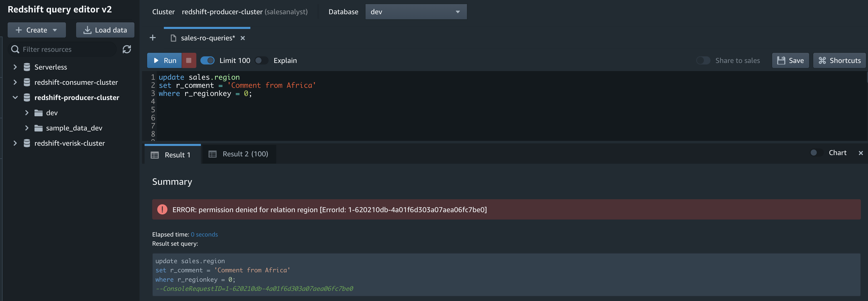Image resolution: width=868 pixels, height=301 pixels.
Task: Click the refresh resources icon
Action: point(127,49)
